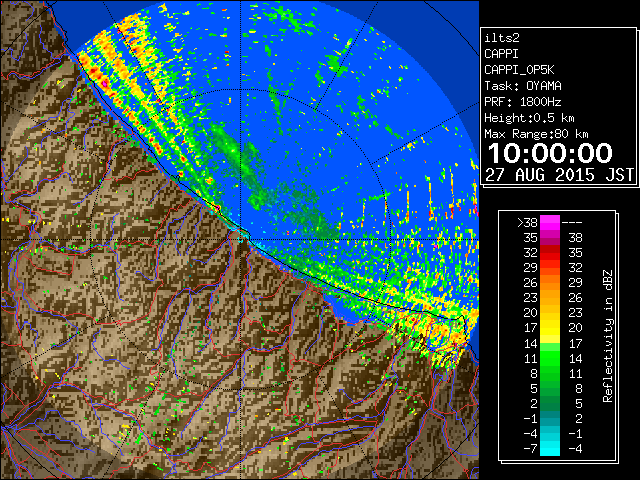Click the "Reflectivity in dBZ" axis label

607,336
